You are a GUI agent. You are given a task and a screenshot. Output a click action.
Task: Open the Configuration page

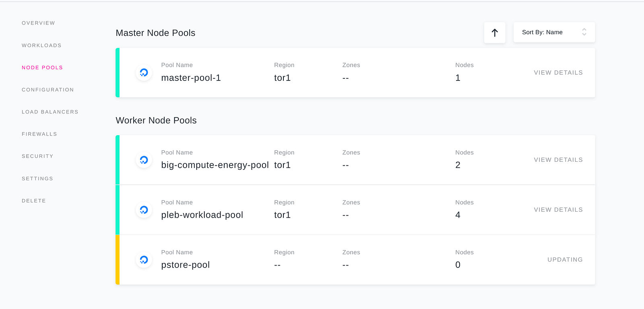48,90
